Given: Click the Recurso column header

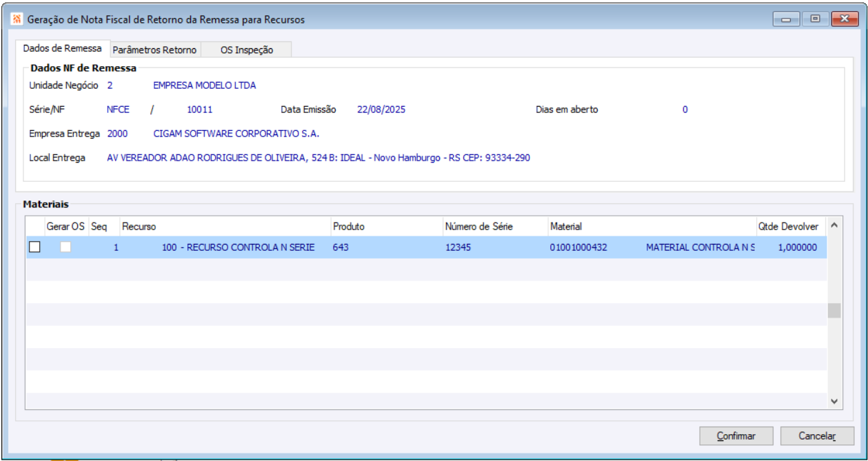Looking at the screenshot, I should 224,226.
